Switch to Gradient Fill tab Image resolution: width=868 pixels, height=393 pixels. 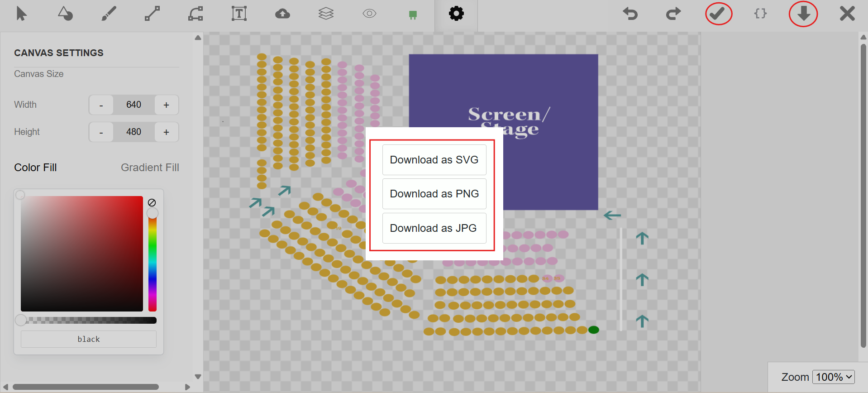150,168
